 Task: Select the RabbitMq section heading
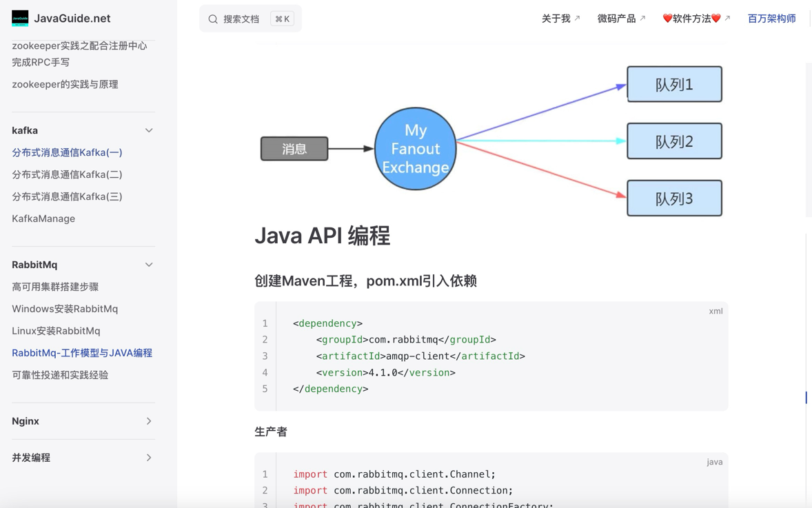[34, 265]
